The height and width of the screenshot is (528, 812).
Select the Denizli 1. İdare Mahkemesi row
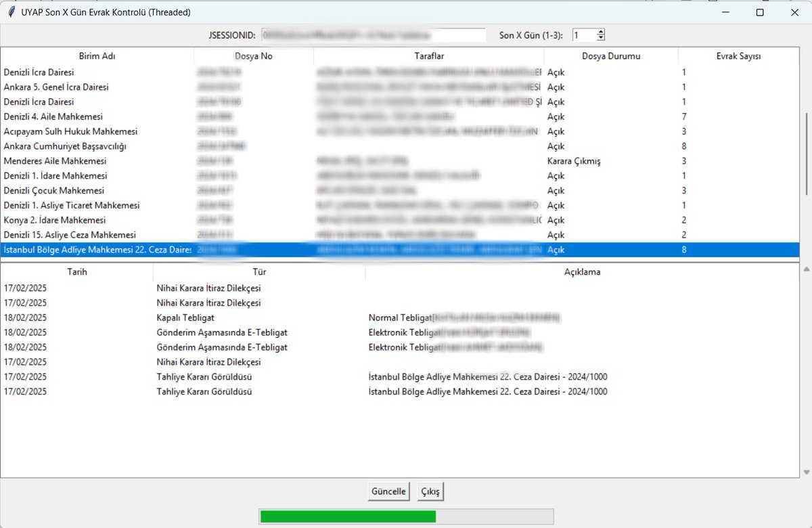tap(400, 176)
